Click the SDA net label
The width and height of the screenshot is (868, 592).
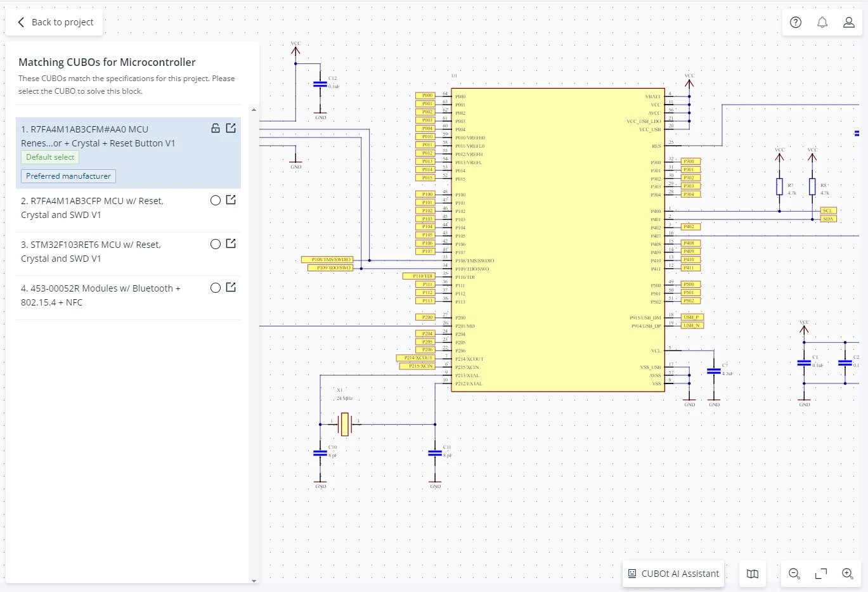point(828,219)
